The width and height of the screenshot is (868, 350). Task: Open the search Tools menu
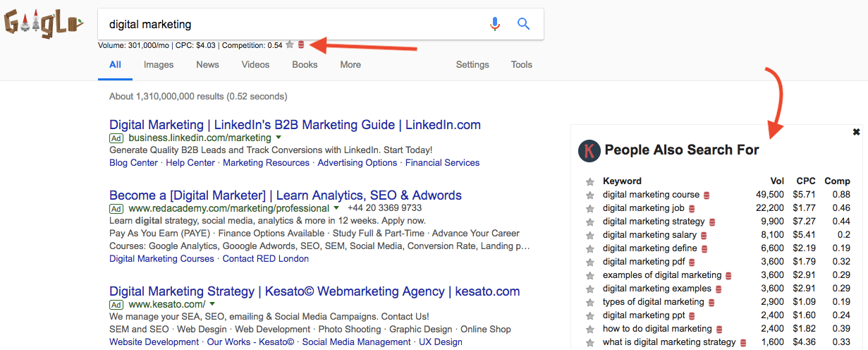(522, 64)
